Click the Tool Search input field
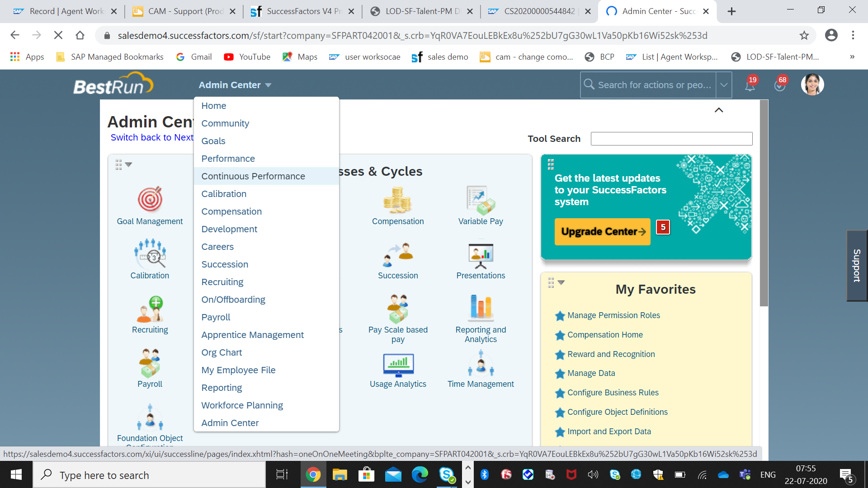This screenshot has height=488, width=868. [671, 139]
